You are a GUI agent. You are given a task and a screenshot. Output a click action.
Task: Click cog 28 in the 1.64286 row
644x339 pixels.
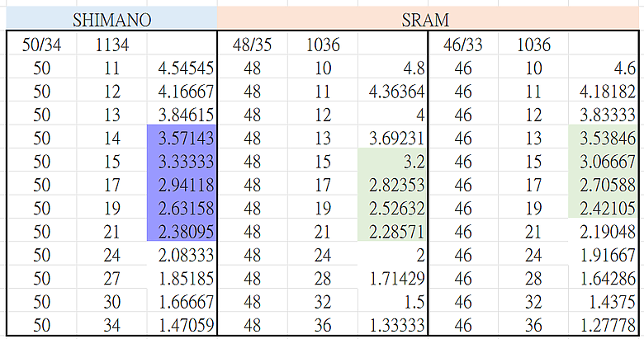tap(533, 278)
